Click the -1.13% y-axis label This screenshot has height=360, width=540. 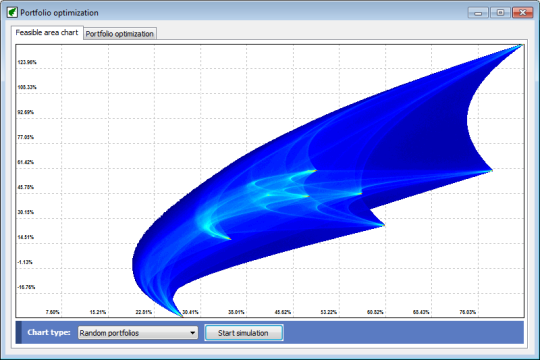coord(25,262)
